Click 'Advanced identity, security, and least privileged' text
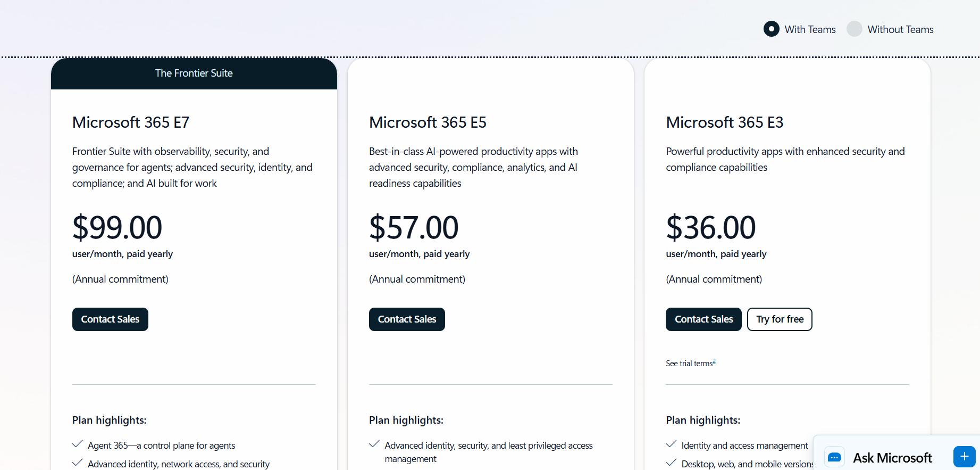Image resolution: width=980 pixels, height=470 pixels. coord(489,452)
